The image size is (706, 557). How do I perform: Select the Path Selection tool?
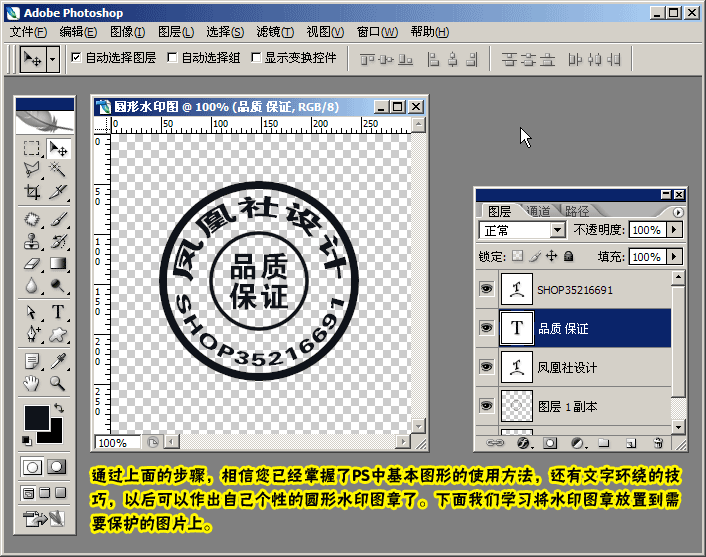pos(32,312)
